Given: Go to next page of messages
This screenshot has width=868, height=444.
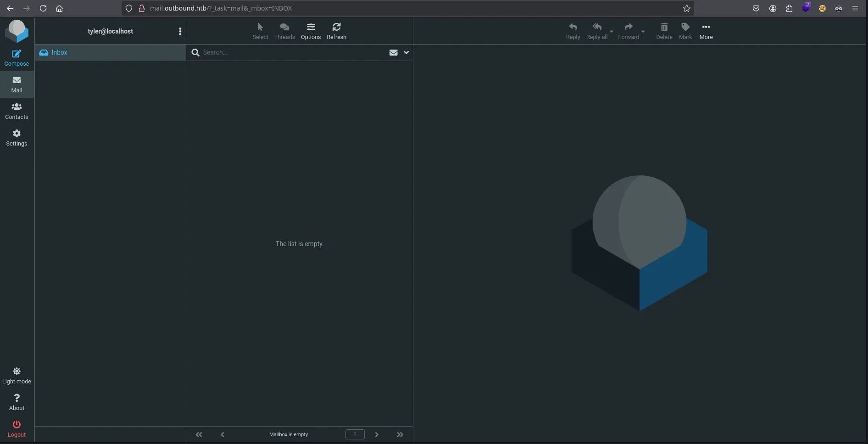Looking at the screenshot, I should [377, 434].
